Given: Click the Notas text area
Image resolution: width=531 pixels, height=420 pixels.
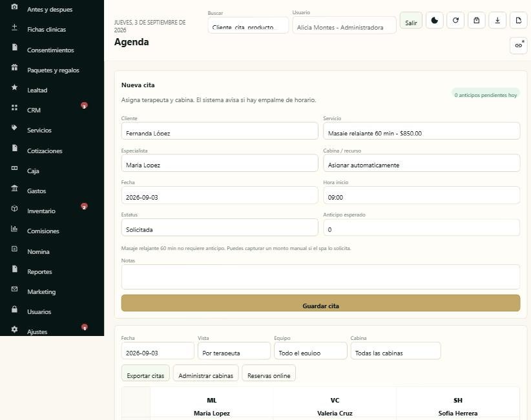Looking at the screenshot, I should click(320, 277).
